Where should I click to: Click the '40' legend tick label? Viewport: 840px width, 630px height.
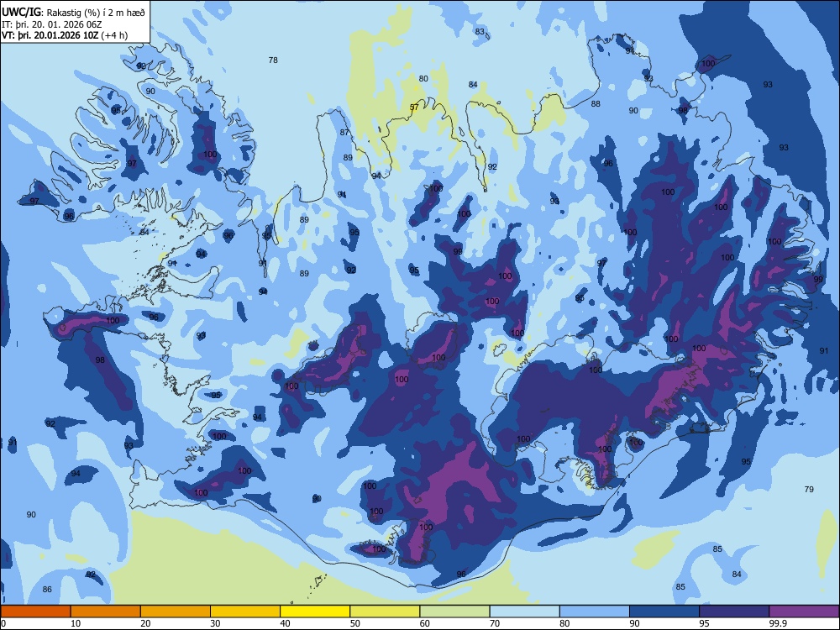coord(285,623)
